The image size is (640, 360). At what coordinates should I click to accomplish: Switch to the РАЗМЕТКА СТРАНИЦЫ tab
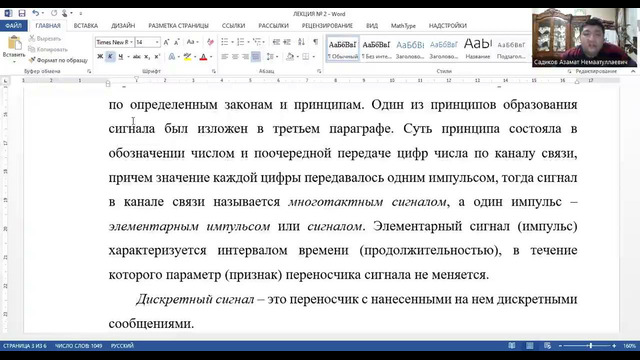click(x=178, y=26)
